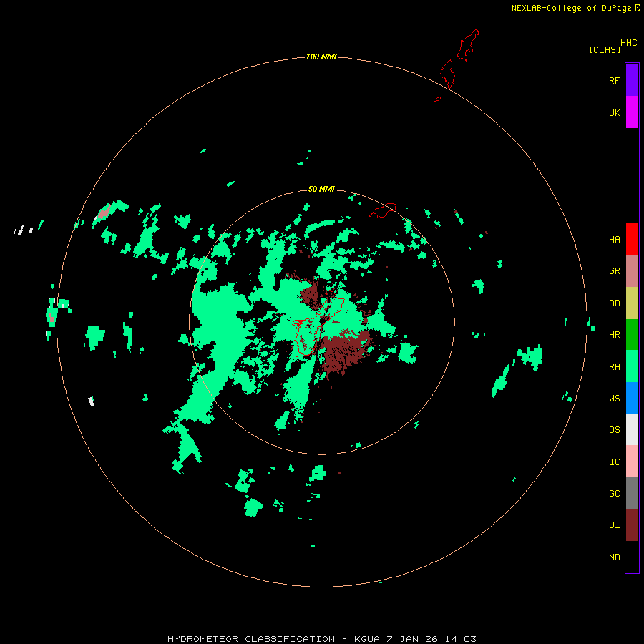This screenshot has height=644, width=644.
Task: Click the BI legend label
Action: click(x=614, y=525)
